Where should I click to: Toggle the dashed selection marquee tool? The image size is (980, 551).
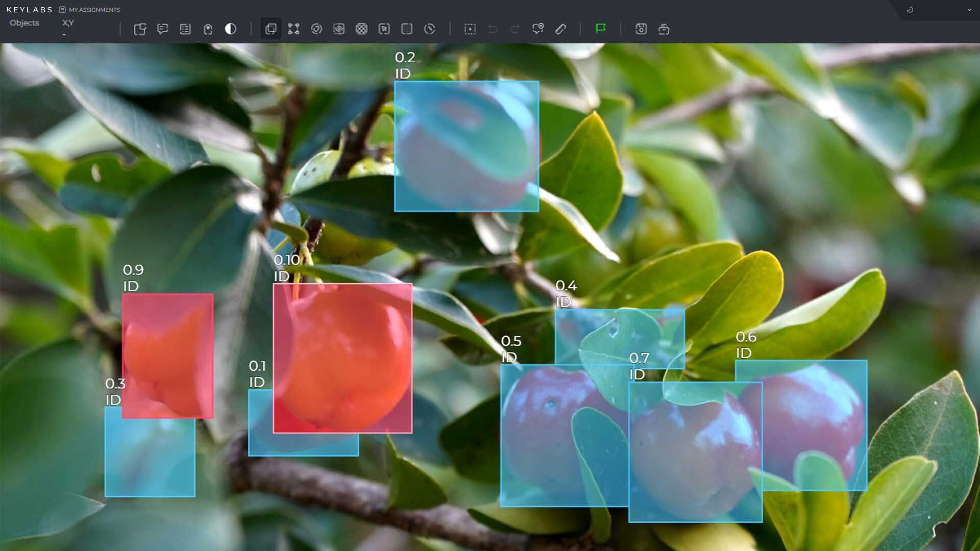pyautogui.click(x=470, y=29)
